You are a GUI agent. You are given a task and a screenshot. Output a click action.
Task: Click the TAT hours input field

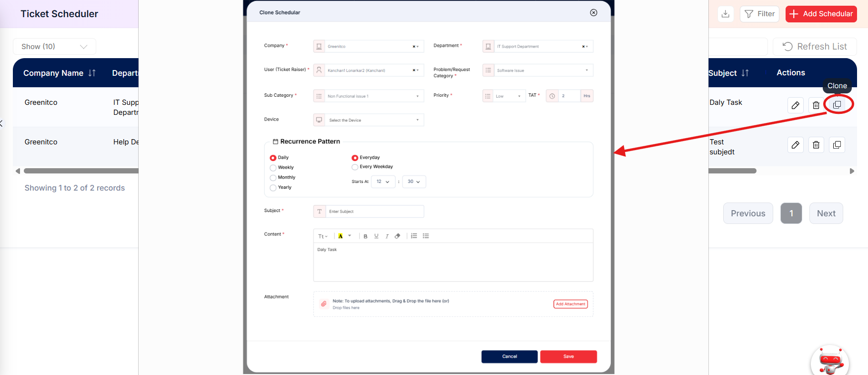click(x=569, y=96)
